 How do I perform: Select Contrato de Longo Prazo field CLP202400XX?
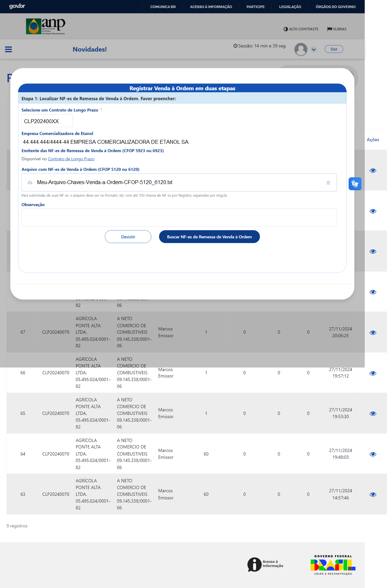click(47, 121)
